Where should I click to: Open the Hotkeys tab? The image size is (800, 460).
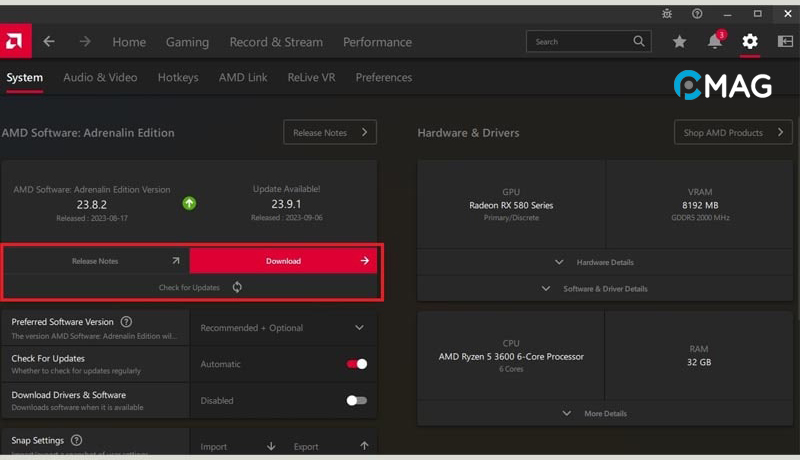tap(178, 77)
